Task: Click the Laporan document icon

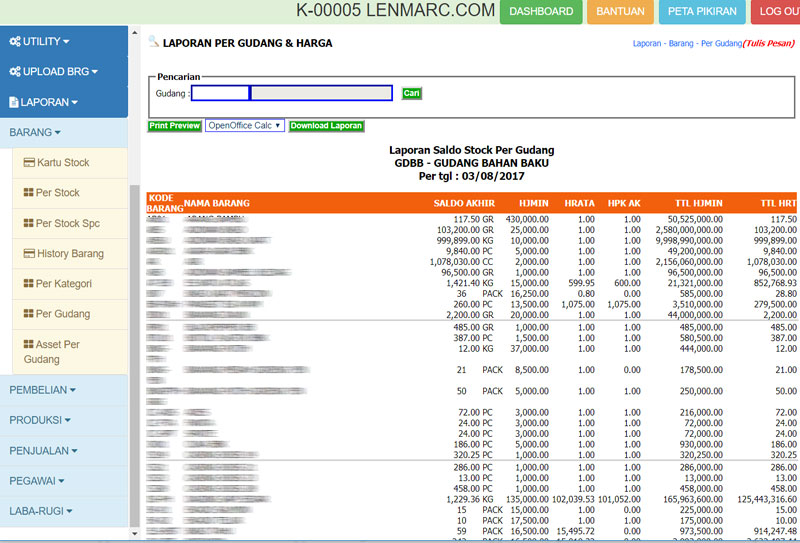Action: [14, 102]
